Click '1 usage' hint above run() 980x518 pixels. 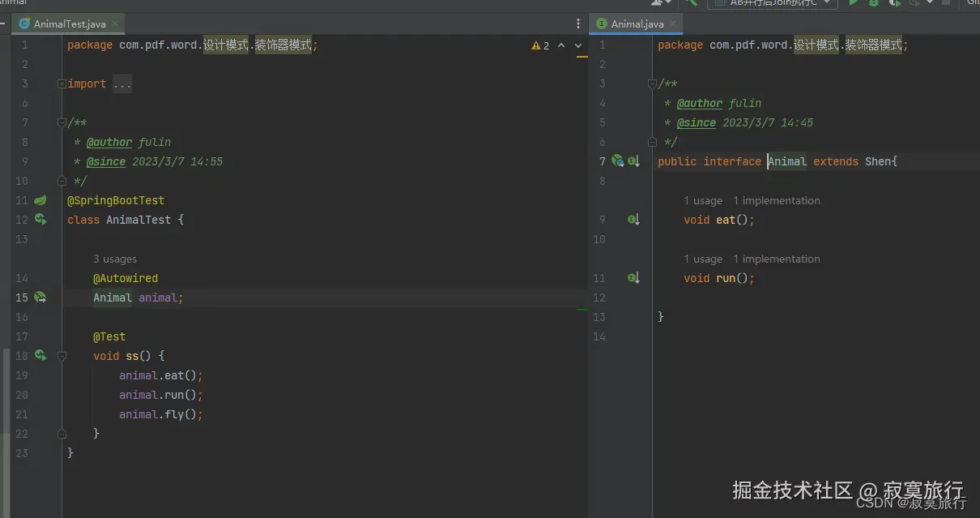pos(703,259)
